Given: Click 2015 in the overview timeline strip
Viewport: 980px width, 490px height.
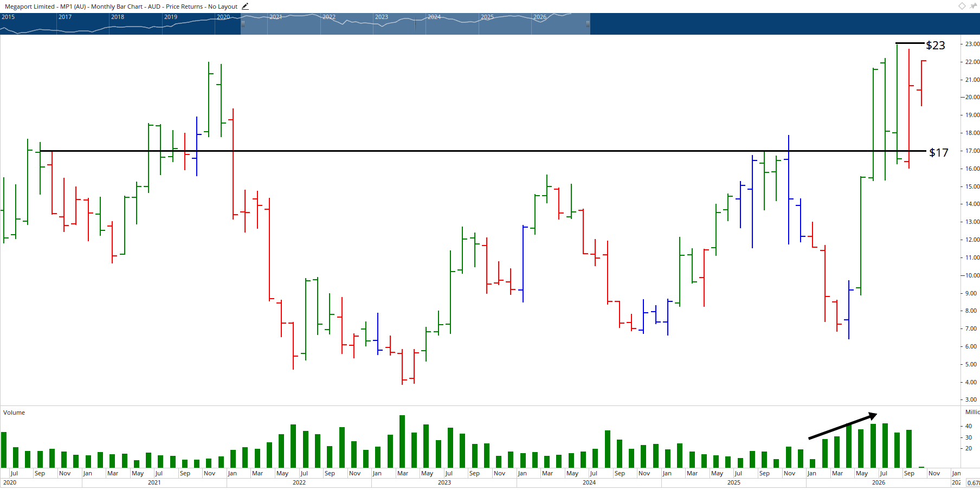Looking at the screenshot, I should [x=8, y=17].
